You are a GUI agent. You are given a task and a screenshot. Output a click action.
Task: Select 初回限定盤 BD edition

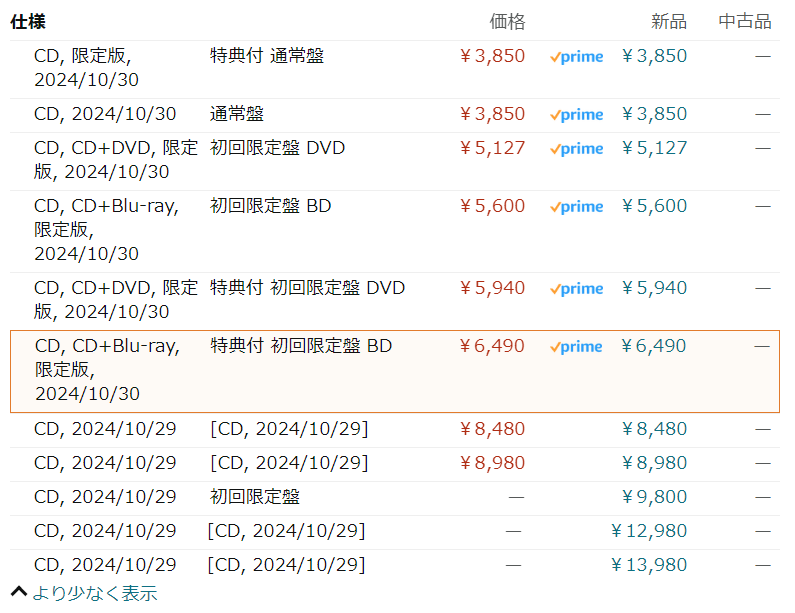pos(270,206)
